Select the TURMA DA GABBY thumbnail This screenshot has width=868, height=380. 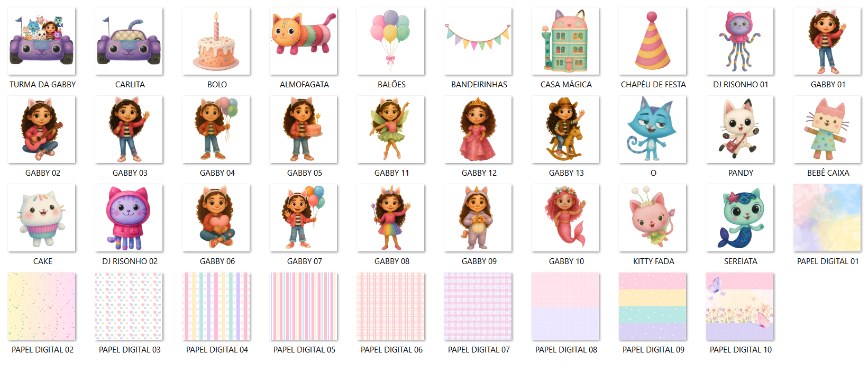tap(42, 41)
